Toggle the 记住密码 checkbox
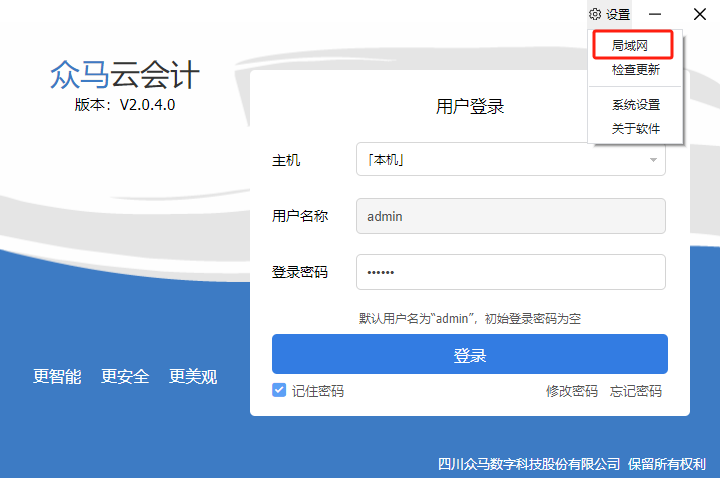This screenshot has height=478, width=720. point(279,390)
